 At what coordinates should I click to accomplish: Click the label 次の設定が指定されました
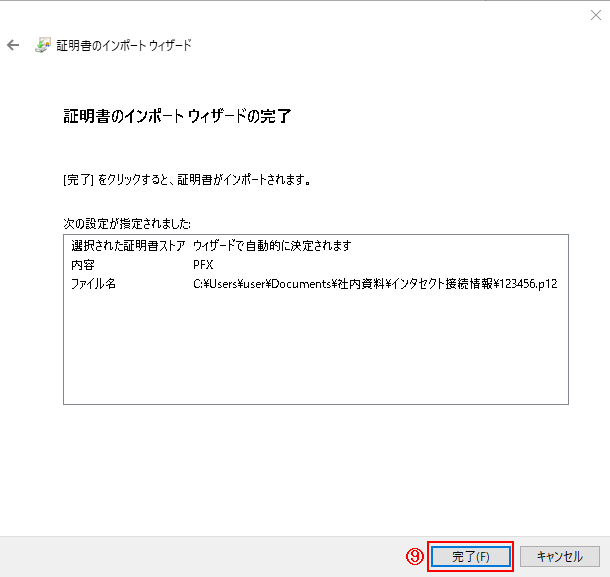click(126, 222)
